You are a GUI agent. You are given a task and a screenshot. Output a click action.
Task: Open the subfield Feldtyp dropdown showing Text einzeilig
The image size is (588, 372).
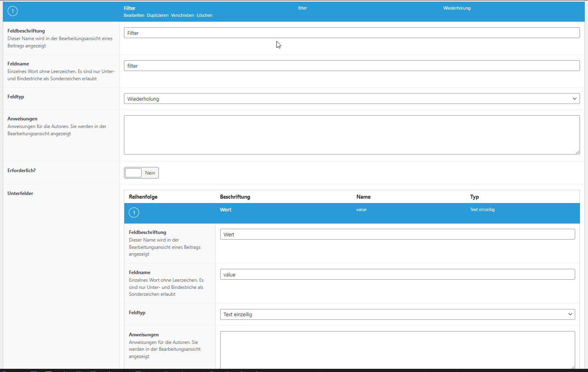point(397,314)
